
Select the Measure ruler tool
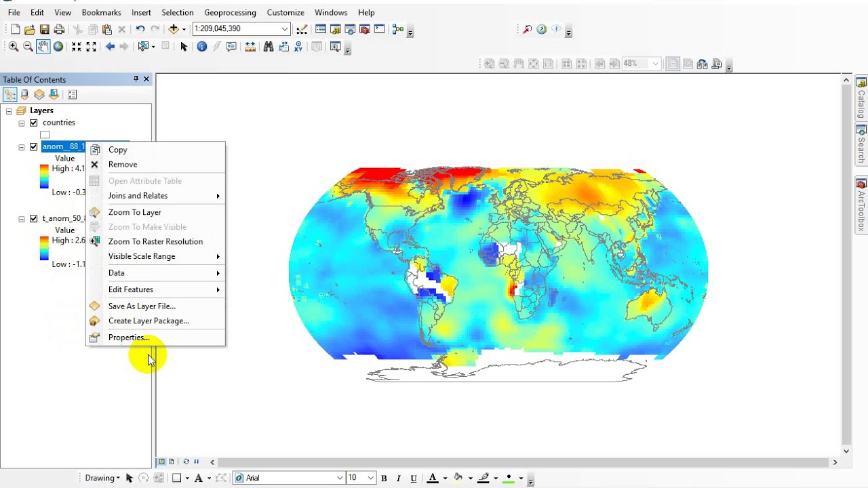[250, 47]
